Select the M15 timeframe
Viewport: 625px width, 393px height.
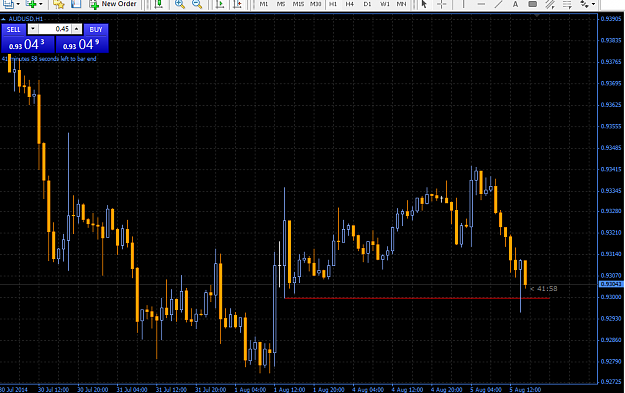pyautogui.click(x=298, y=4)
